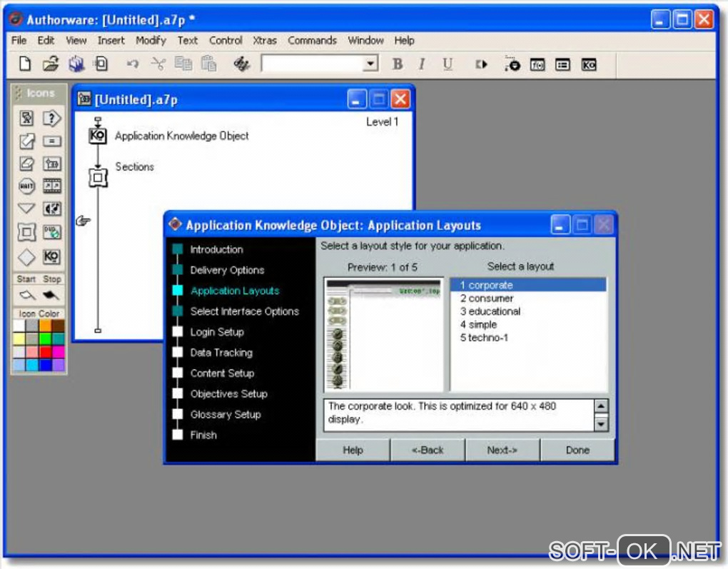Toggle Underline text formatting
728x569 pixels.
447,64
